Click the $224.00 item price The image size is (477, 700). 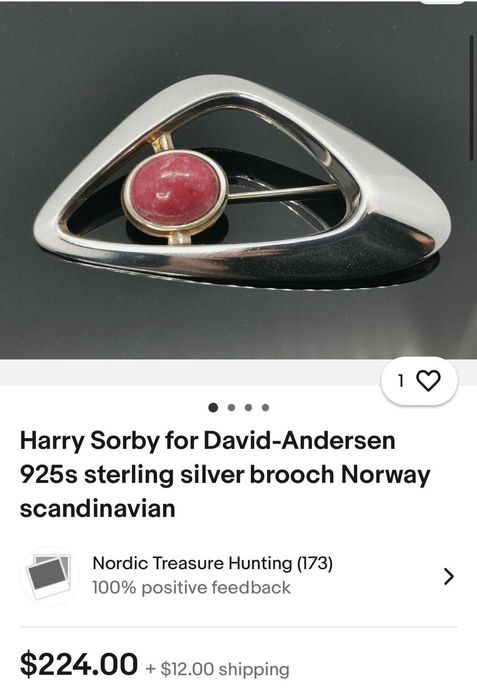click(79, 664)
